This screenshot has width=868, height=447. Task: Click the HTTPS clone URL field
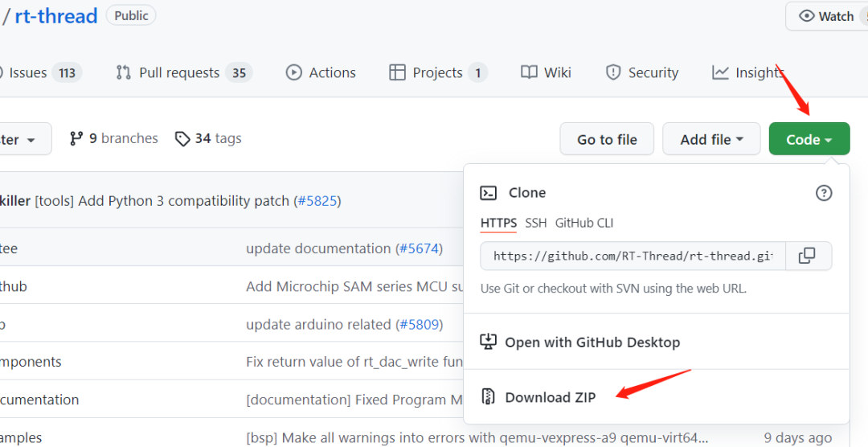pos(633,256)
